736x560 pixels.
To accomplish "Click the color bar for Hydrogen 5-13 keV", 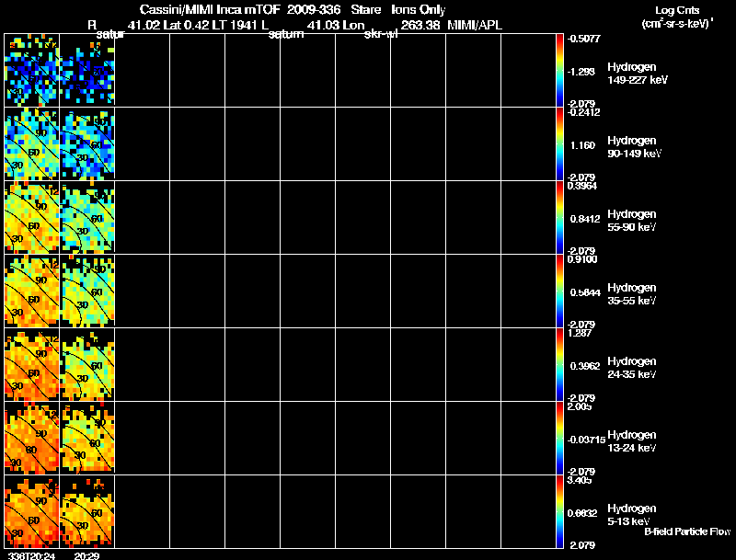I will pos(559,511).
